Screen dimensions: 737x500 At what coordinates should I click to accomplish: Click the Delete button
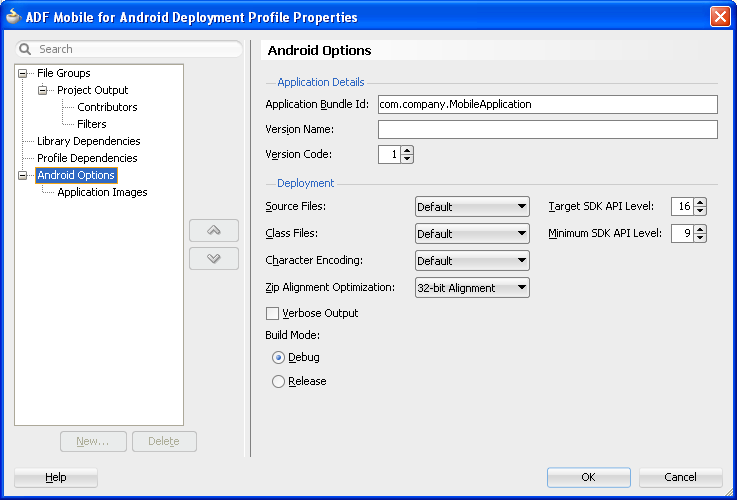pos(164,441)
